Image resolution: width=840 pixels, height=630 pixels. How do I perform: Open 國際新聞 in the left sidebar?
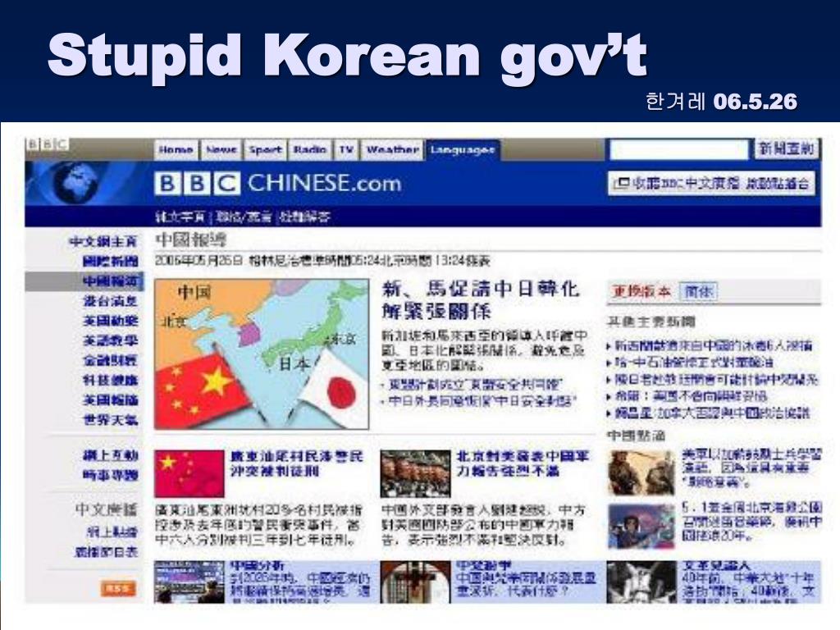(x=111, y=262)
